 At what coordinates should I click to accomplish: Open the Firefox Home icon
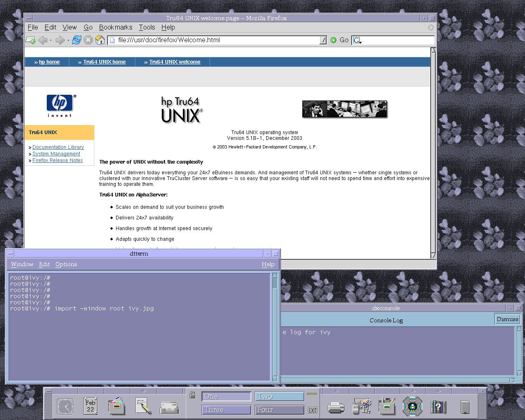click(x=100, y=40)
